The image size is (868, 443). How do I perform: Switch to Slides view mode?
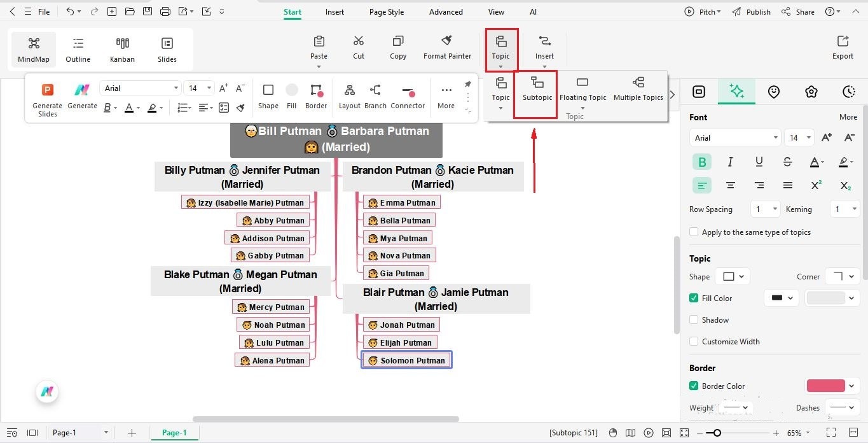(x=167, y=50)
